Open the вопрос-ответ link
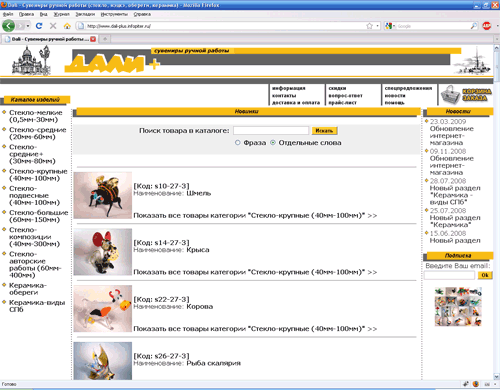 click(x=345, y=96)
